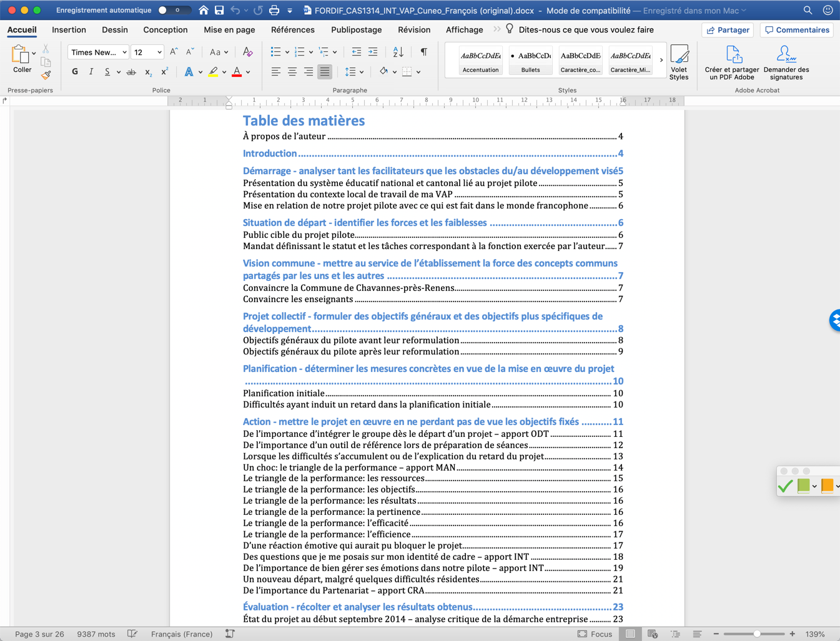
Task: Open the Volet Styles pane
Action: tap(679, 62)
